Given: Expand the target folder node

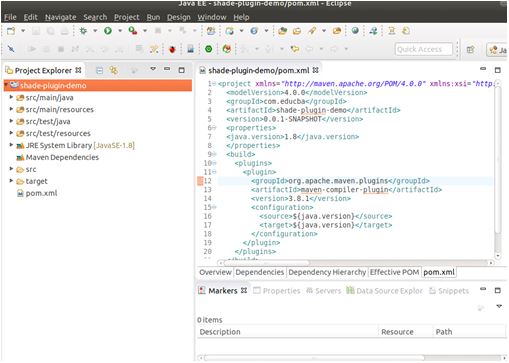Looking at the screenshot, I should pyautogui.click(x=11, y=181).
